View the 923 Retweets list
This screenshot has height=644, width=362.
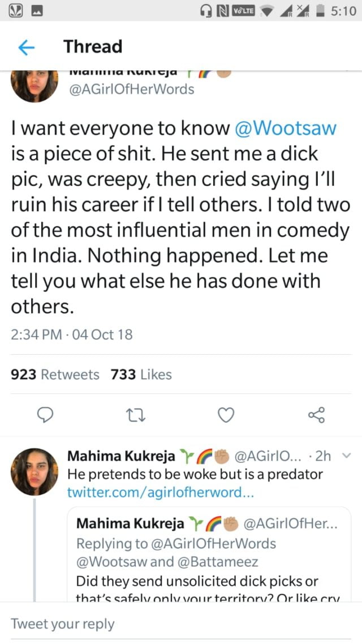(x=55, y=375)
